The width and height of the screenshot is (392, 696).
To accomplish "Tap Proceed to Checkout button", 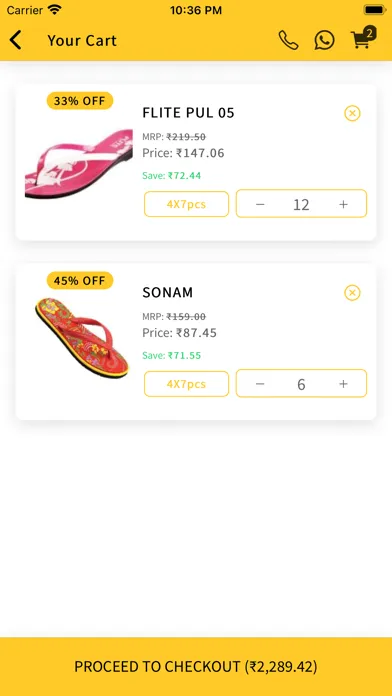I will [196, 666].
